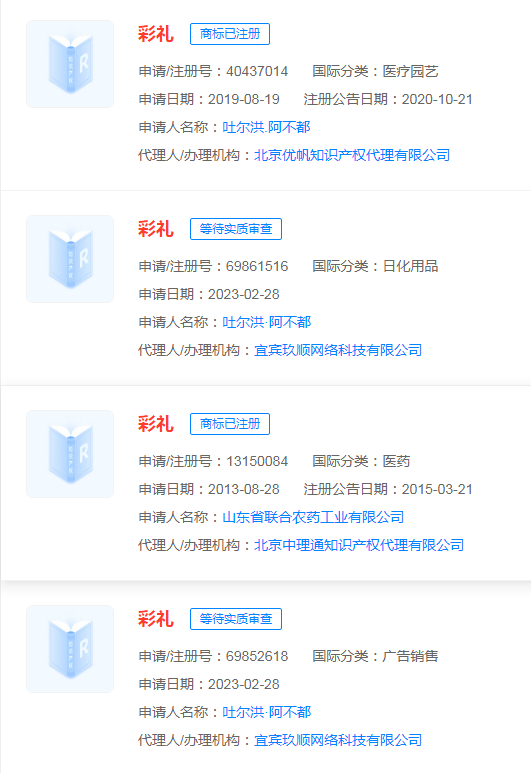
Task: Open applicant 吐尔洪·阿不都 in 69861516 entry
Action: tap(266, 322)
